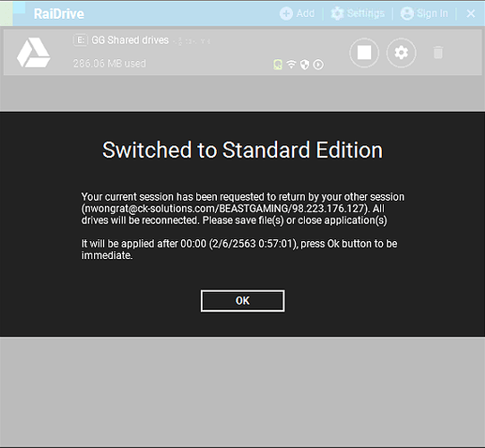Viewport: 485px width, 448px height.
Task: Click the 286.06 MB used text
Action: (109, 64)
